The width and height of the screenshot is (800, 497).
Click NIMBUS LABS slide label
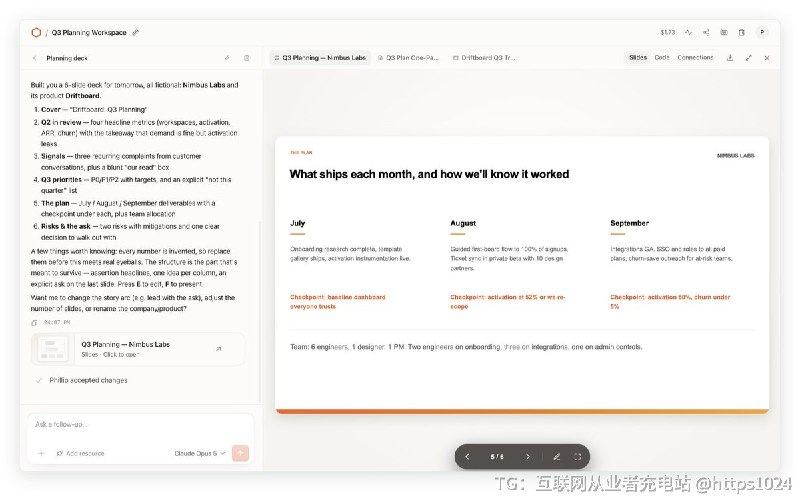click(735, 156)
